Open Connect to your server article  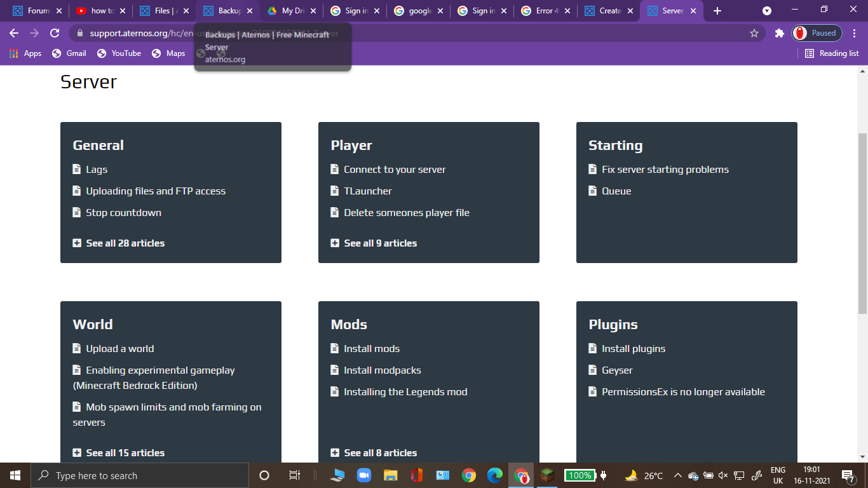[x=395, y=170]
